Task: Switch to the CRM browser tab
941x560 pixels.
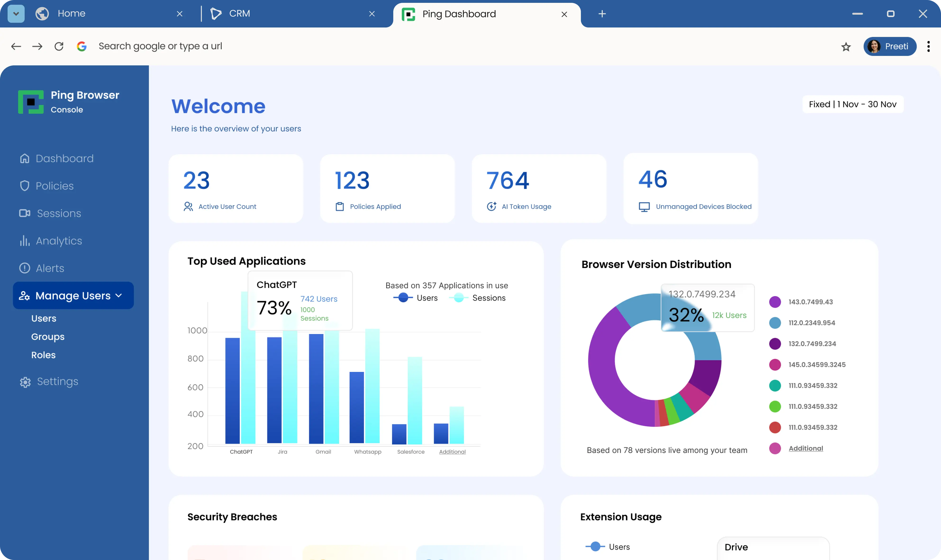Action: coord(240,14)
